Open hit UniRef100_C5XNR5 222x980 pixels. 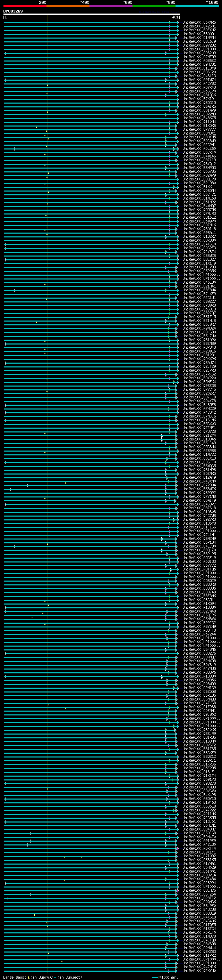tap(199, 23)
